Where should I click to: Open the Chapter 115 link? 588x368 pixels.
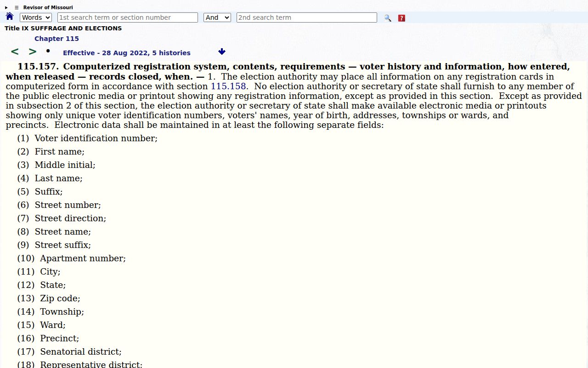(57, 39)
